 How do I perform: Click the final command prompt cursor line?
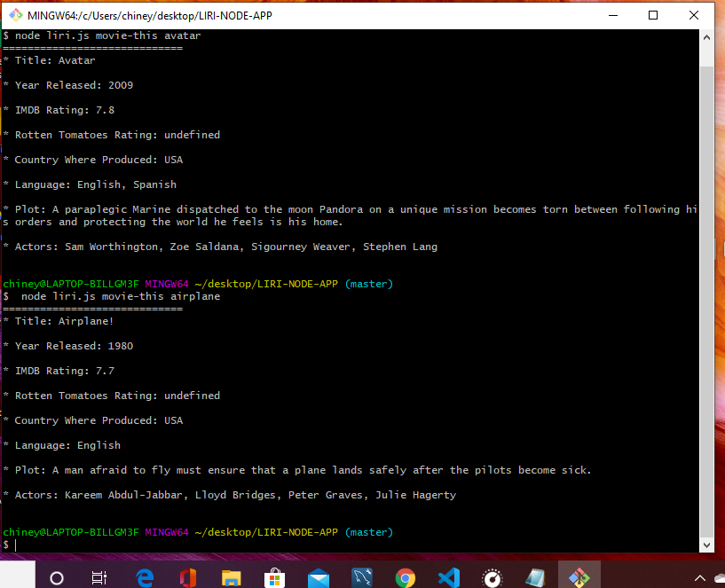10,545
